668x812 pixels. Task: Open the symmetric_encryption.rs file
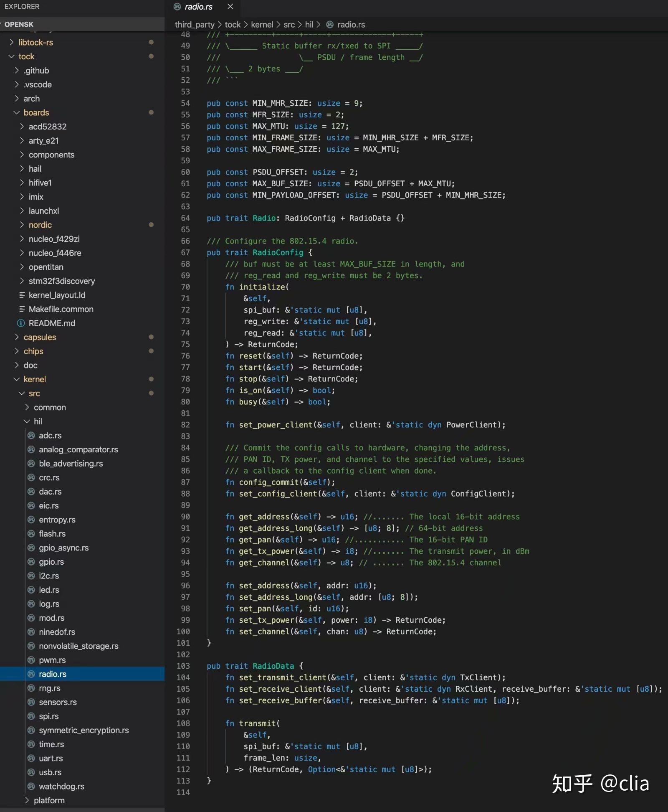tap(83, 730)
